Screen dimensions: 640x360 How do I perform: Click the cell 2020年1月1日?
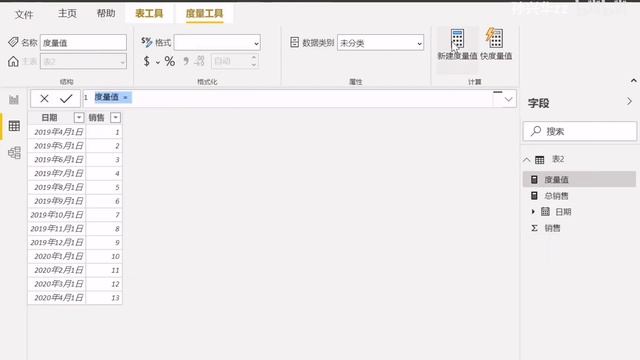[x=57, y=256]
